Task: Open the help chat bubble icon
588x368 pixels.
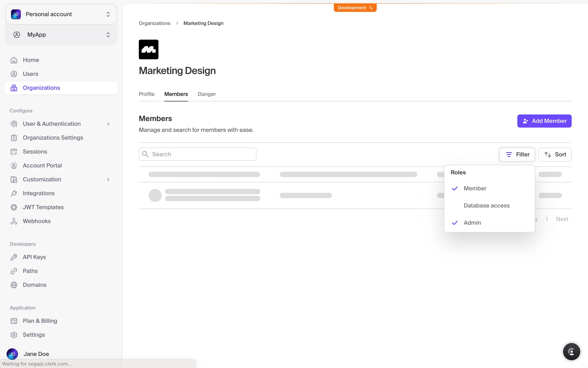Action: tap(571, 351)
